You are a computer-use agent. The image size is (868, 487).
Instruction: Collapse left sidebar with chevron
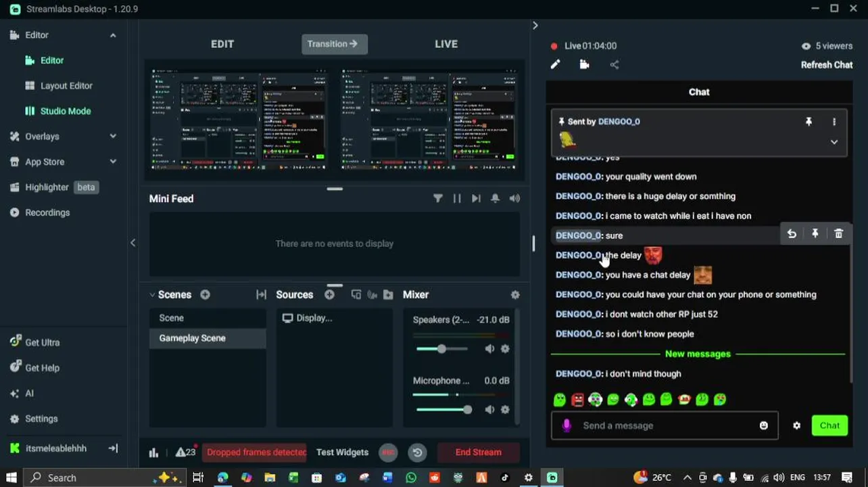[x=132, y=242]
